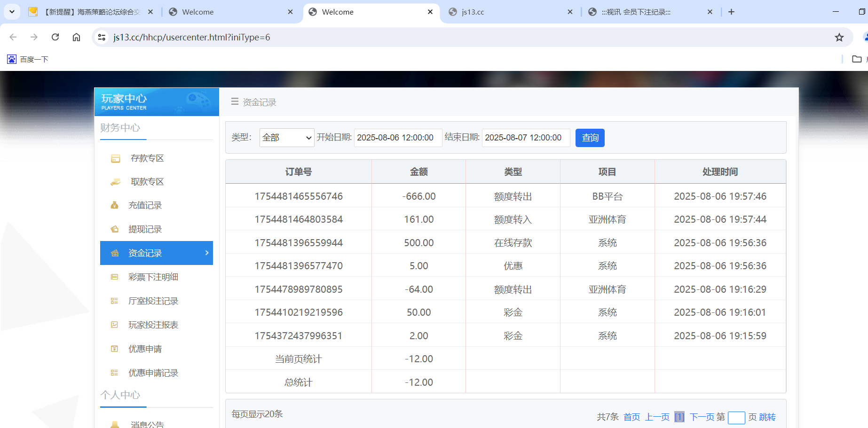Image resolution: width=868 pixels, height=428 pixels.
Task: Go to 下一页 next page link
Action: click(702, 417)
